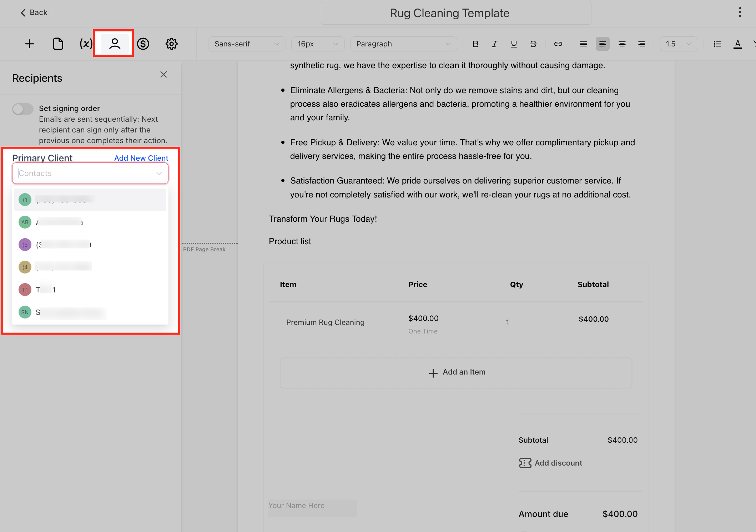Open the text color picker icon
Screen dimensions: 756x532
click(737, 44)
